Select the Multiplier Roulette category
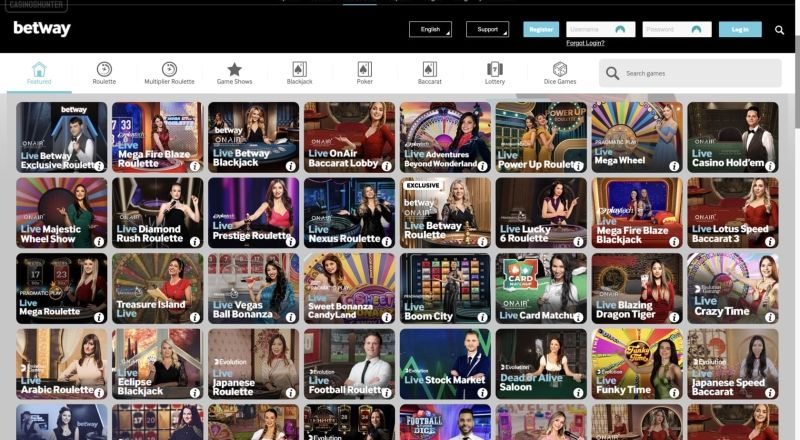Screen dimensions: 800x440 169,73
